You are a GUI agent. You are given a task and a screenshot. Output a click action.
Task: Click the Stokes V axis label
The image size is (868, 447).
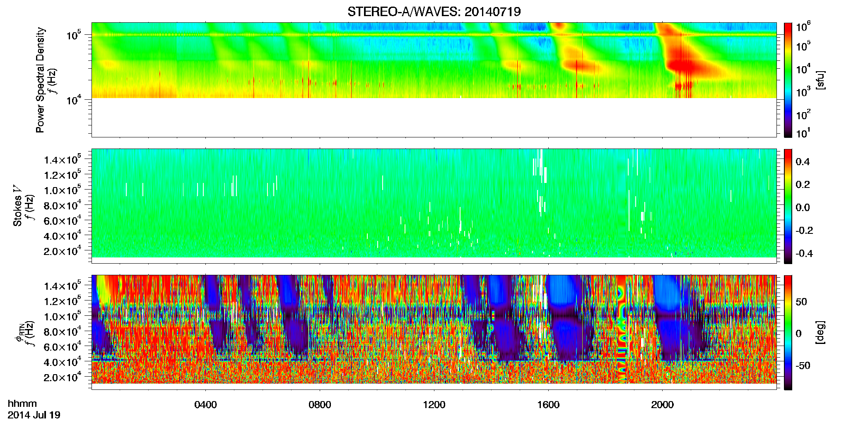[17, 206]
